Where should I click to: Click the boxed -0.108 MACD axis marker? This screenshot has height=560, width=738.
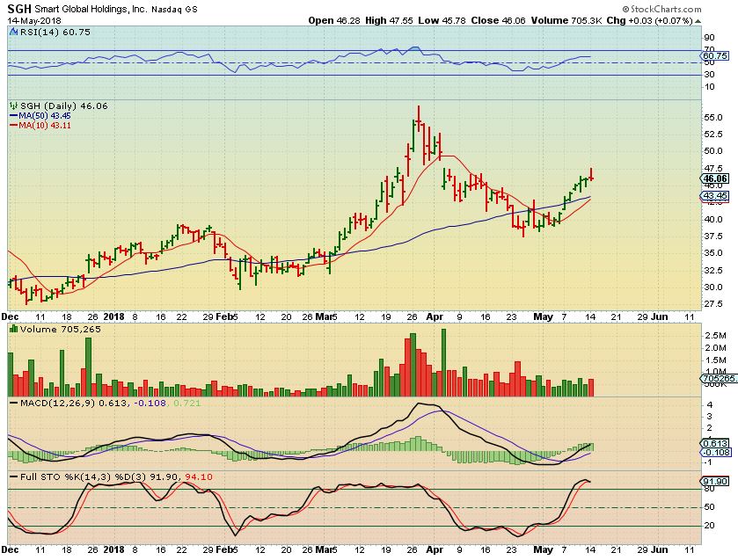click(716, 452)
